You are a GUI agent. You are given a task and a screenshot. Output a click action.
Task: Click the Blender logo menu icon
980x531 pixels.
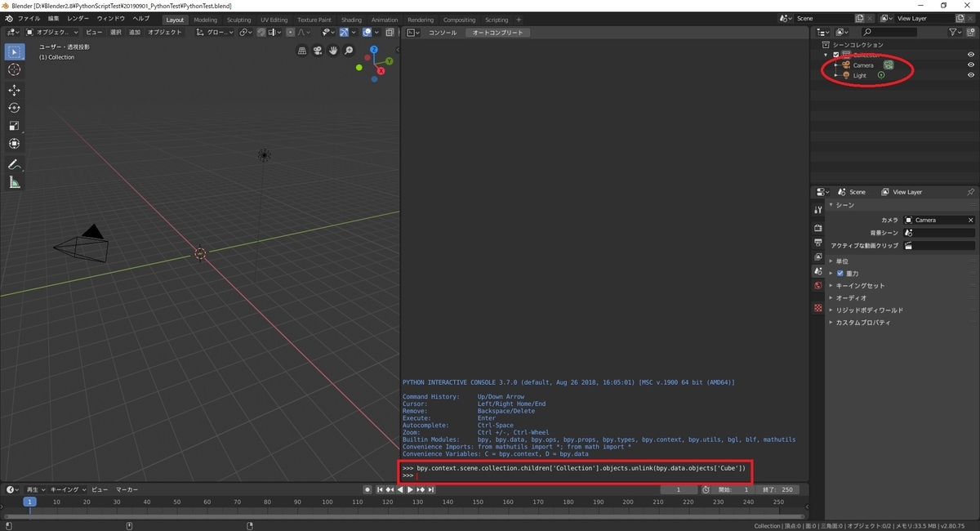click(x=8, y=19)
